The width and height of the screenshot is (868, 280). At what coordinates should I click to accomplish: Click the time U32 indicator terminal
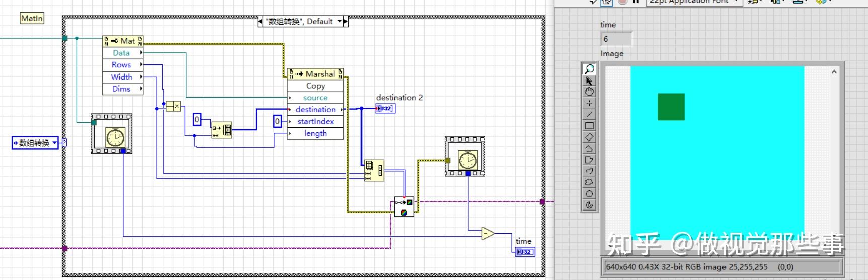click(x=525, y=252)
